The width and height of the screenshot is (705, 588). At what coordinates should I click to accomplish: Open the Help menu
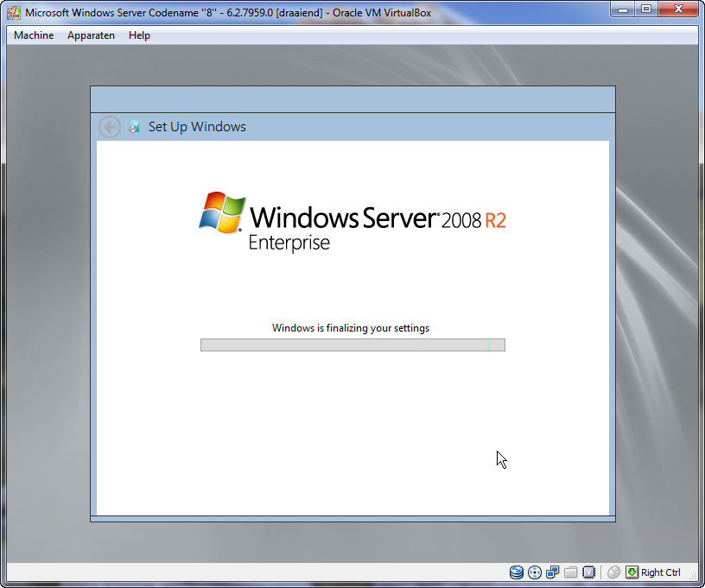pyautogui.click(x=139, y=35)
